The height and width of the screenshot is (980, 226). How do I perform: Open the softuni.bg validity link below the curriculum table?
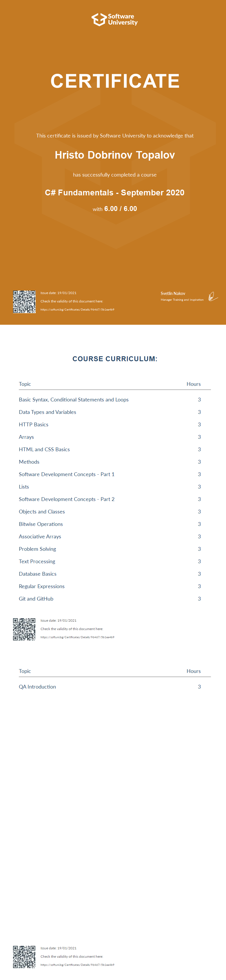(77, 637)
